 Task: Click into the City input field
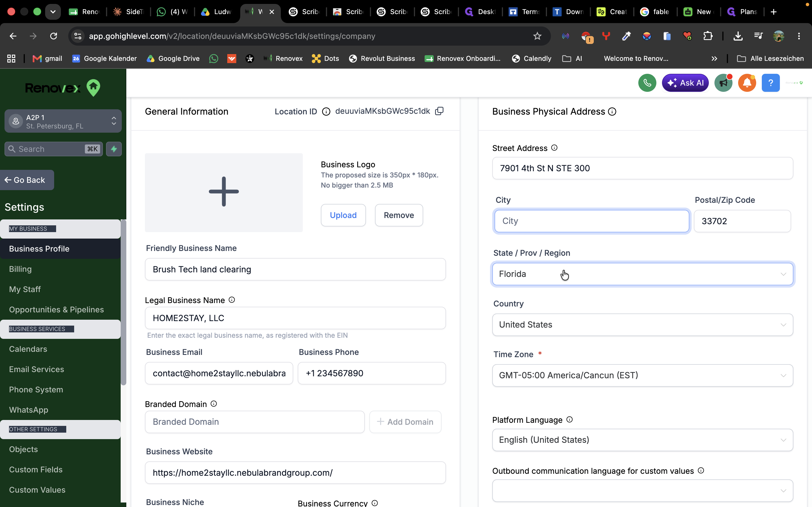click(592, 221)
